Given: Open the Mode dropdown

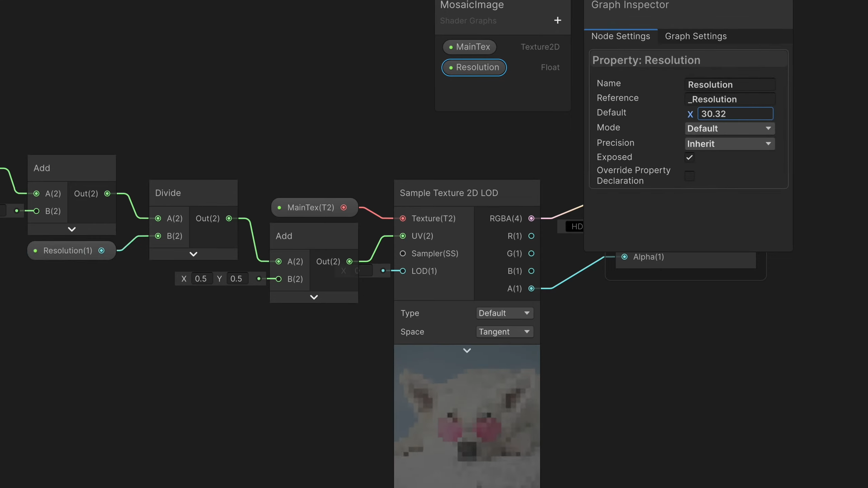Looking at the screenshot, I should pos(729,128).
